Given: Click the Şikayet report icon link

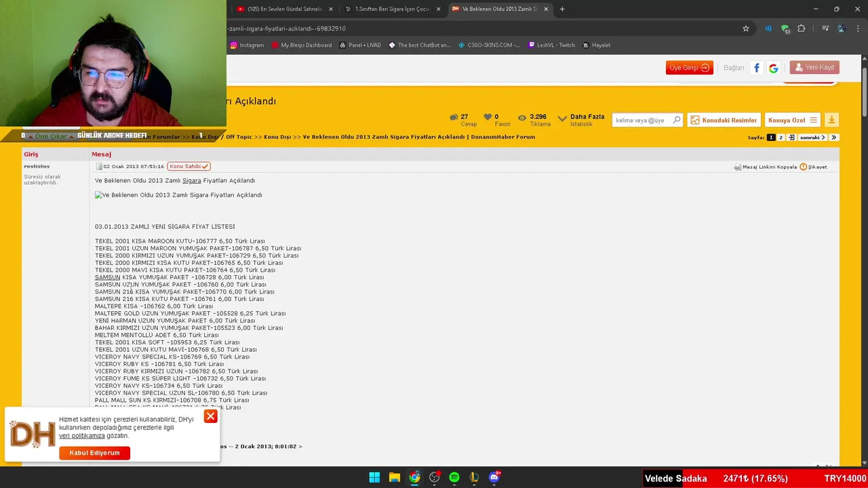Looking at the screenshot, I should click(x=813, y=167).
